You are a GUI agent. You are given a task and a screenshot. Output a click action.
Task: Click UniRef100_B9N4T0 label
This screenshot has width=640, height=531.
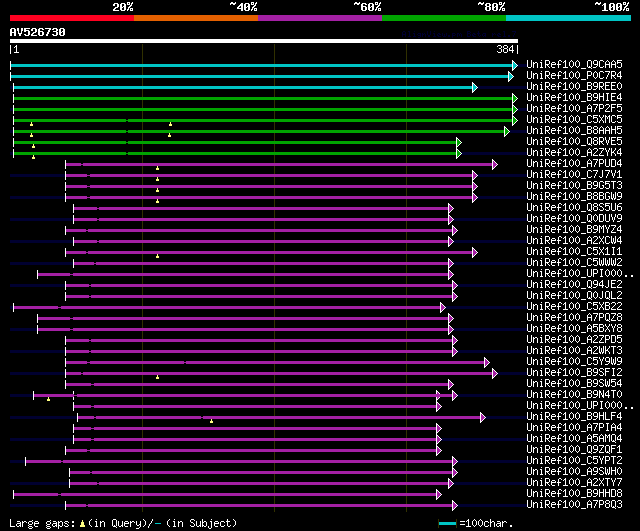click(574, 395)
